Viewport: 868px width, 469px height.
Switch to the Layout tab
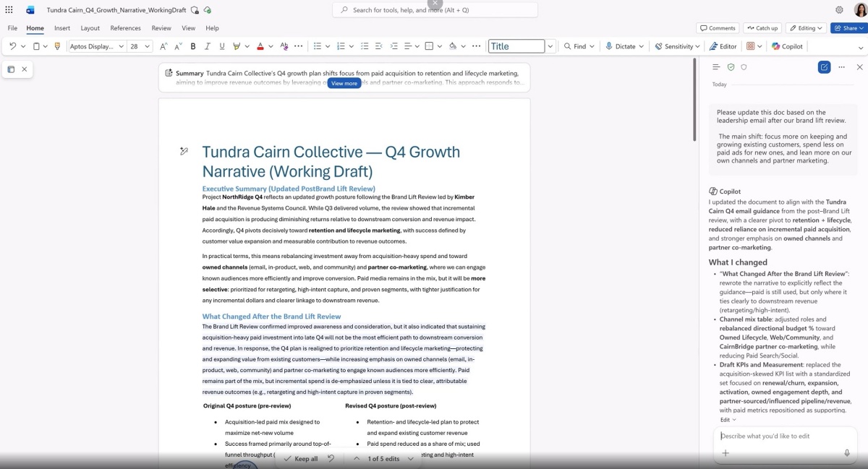point(90,28)
